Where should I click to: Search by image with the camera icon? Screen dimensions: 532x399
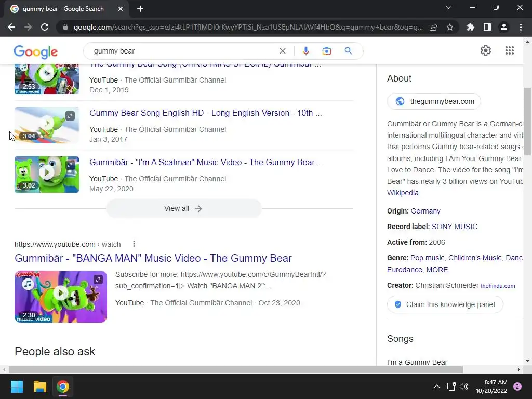point(327,51)
